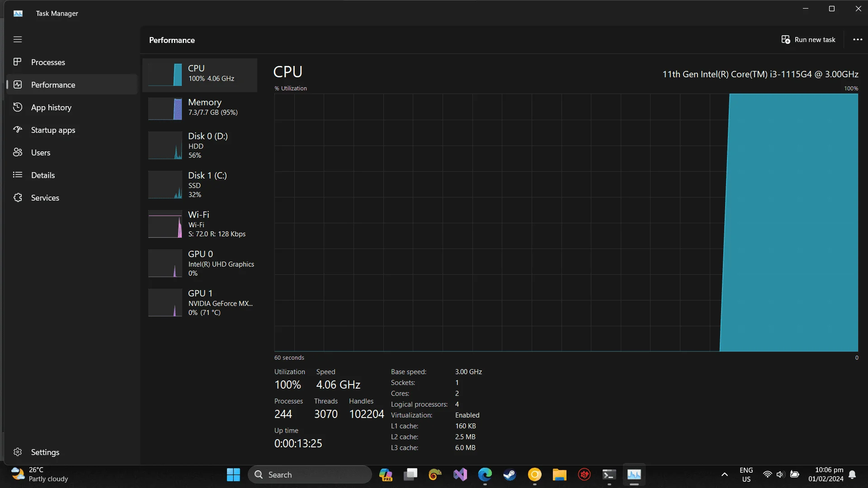Select Performance in the sidebar
The image size is (868, 488).
(x=72, y=84)
